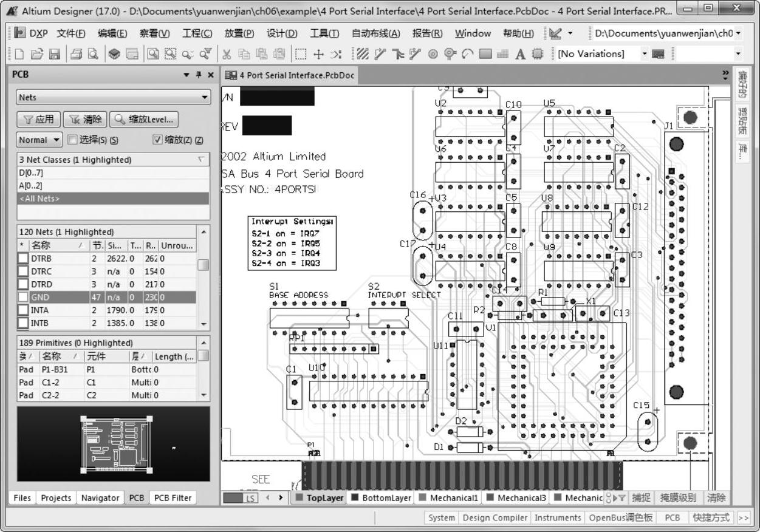Click the TopLayer color swatch
The image size is (760, 532).
pos(299,498)
